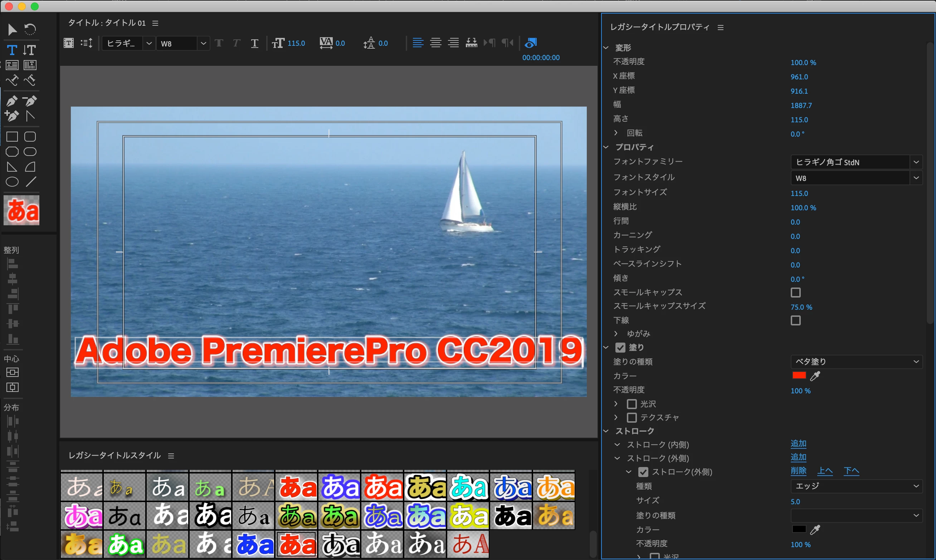Open the レガシータイトルプロパティ panel menu
The image size is (936, 560).
click(720, 28)
